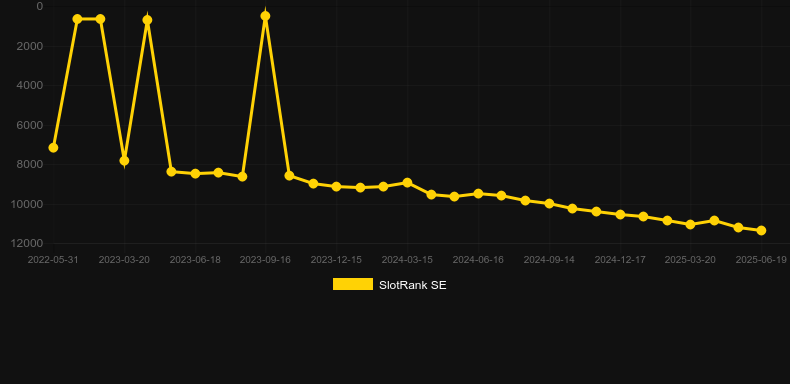Image resolution: width=790 pixels, height=384 pixels.
Task: Click the 2000 y-axis label
Action: tap(30, 46)
